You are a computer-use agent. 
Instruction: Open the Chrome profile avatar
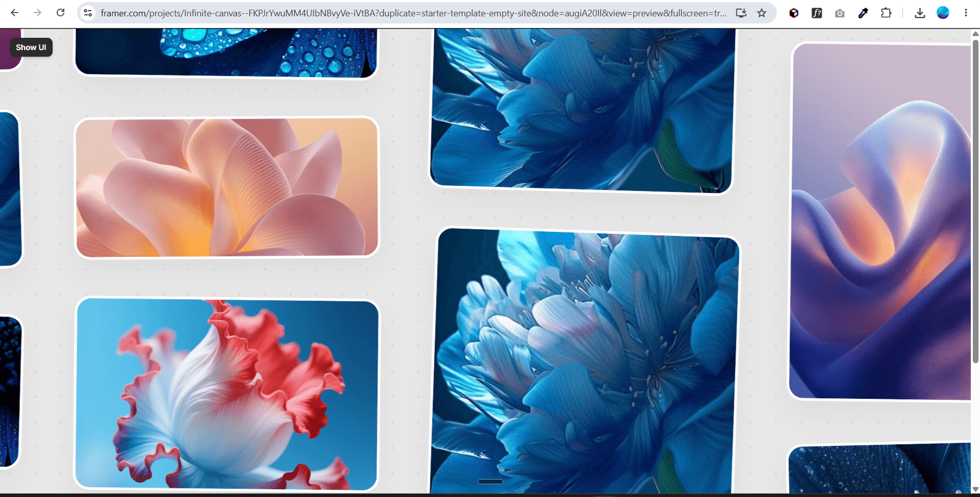(x=943, y=13)
